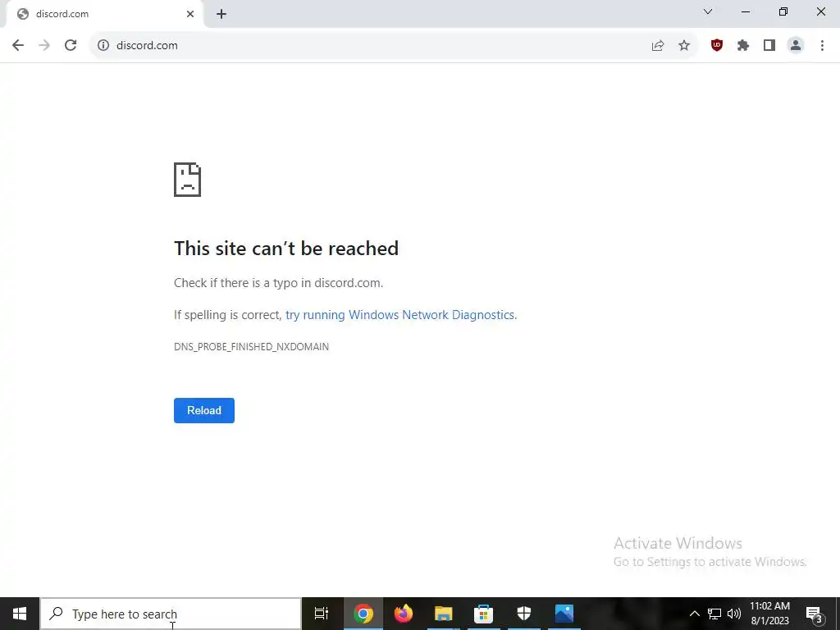Open a new tab with plus button
This screenshot has height=630, width=840.
pos(221,15)
